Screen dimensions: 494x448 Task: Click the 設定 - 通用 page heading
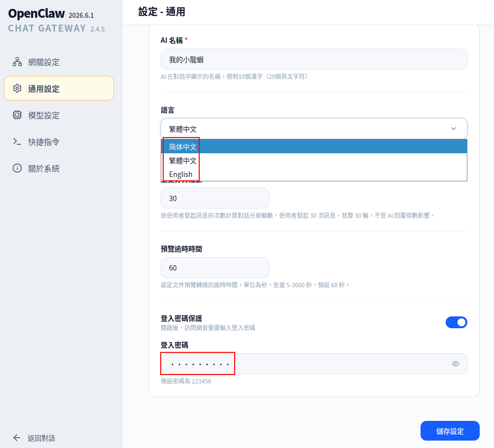coord(162,12)
